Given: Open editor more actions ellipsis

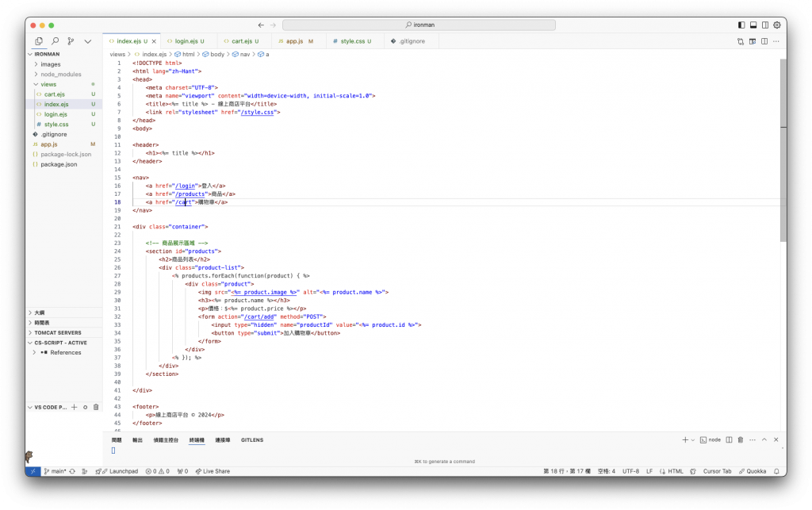Looking at the screenshot, I should (x=776, y=41).
